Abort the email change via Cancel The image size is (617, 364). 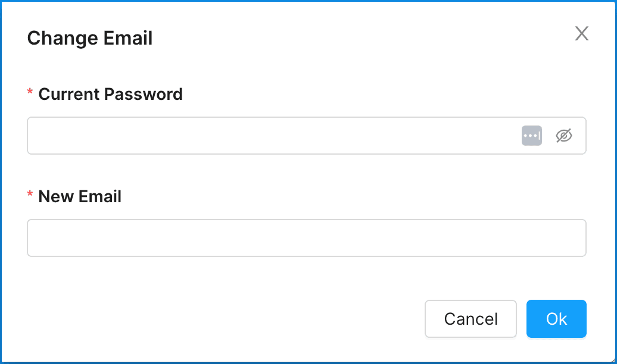pos(470,319)
